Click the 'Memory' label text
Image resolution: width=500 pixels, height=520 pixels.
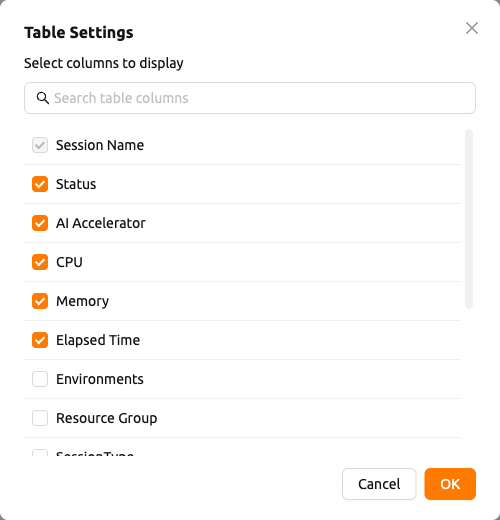coord(82,301)
